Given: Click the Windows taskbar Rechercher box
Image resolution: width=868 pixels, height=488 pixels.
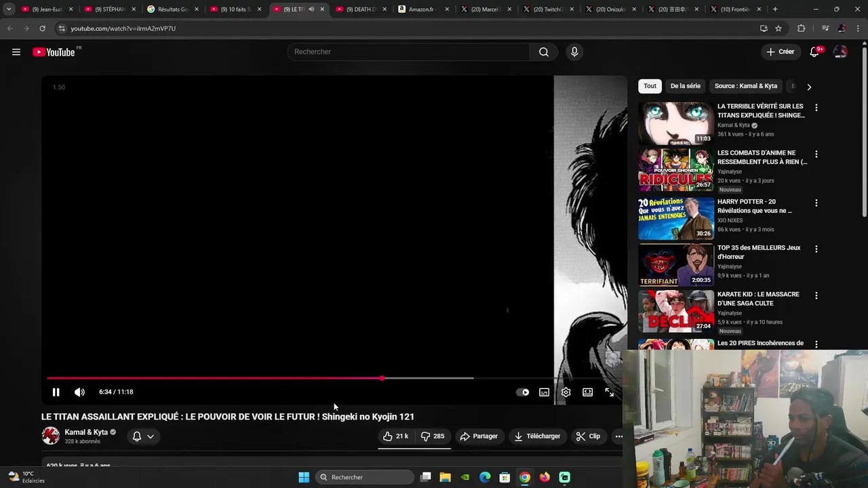Looking at the screenshot, I should pos(365,477).
